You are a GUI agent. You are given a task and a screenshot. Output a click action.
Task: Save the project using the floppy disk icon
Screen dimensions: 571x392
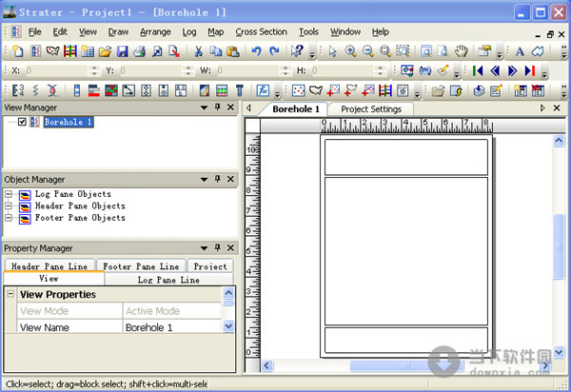(x=123, y=51)
